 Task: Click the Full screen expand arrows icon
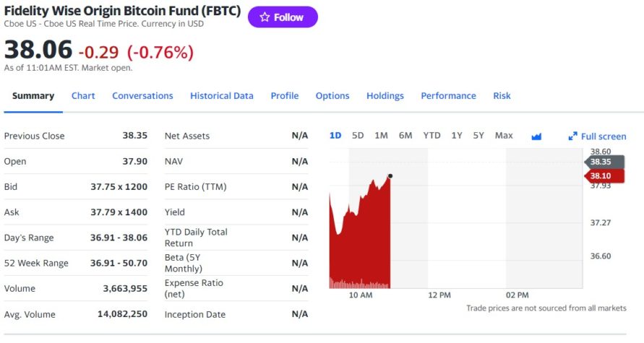pos(572,136)
